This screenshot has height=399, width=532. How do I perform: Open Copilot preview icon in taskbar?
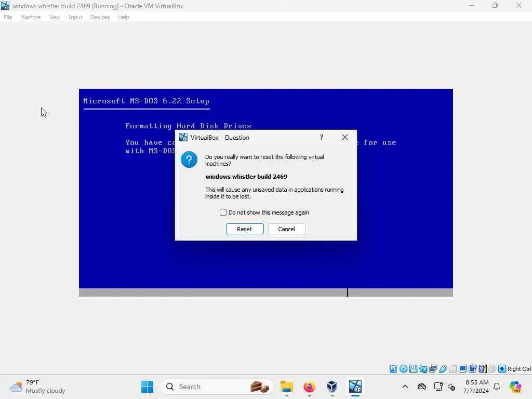coord(516,387)
